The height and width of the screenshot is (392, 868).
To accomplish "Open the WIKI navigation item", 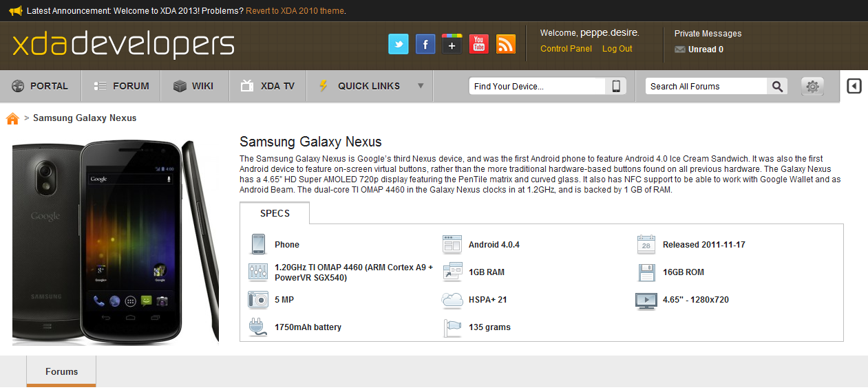I will 195,86.
